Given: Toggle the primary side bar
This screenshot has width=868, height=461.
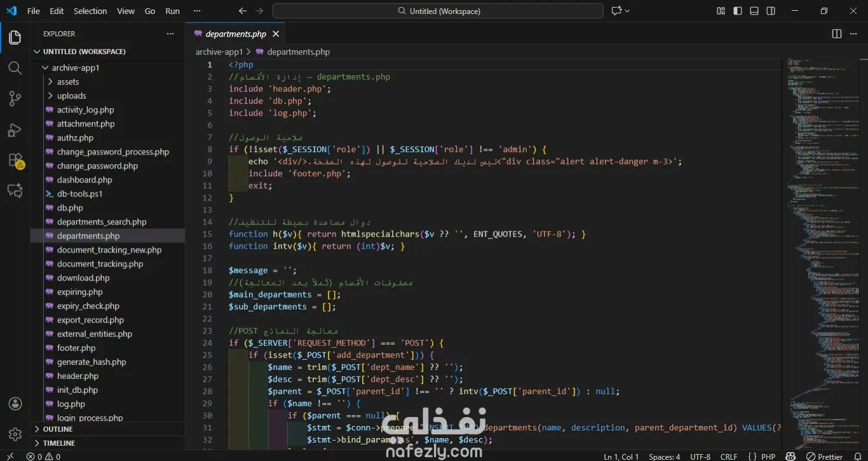Looking at the screenshot, I should (x=737, y=11).
